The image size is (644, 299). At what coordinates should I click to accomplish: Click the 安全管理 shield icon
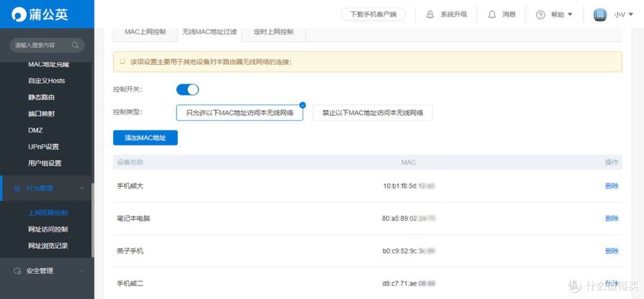[x=17, y=271]
